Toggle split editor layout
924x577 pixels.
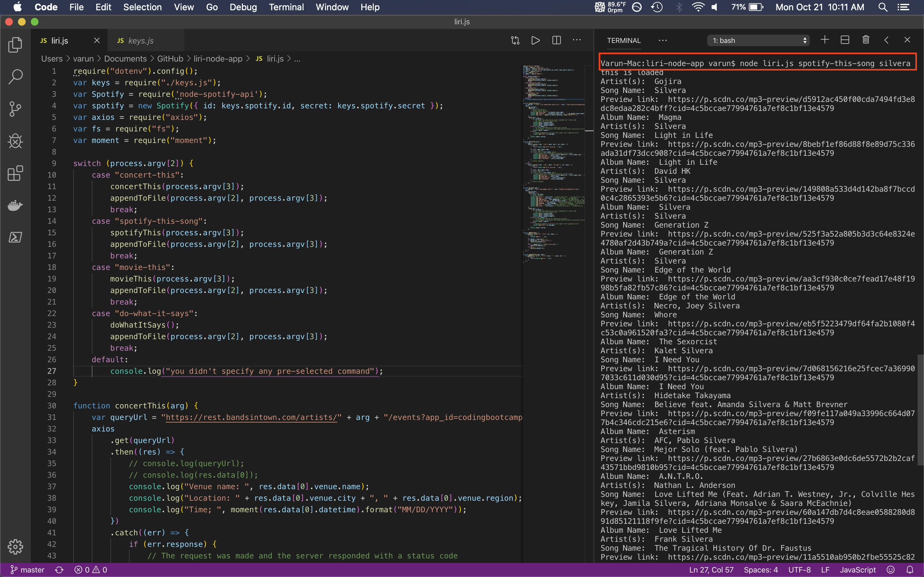click(x=556, y=40)
